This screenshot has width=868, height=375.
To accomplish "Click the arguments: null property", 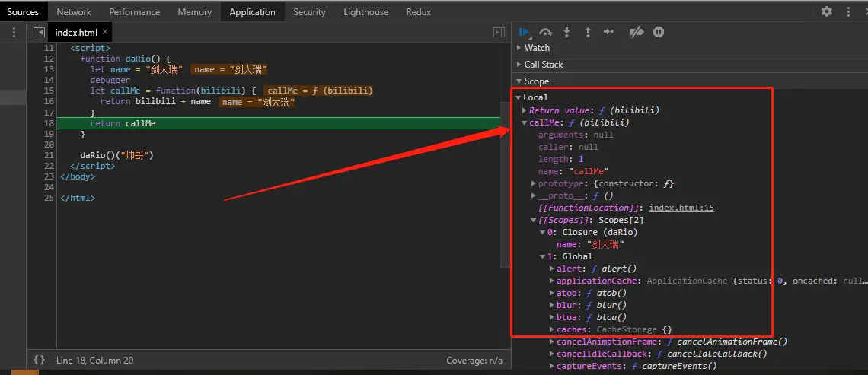I will 576,135.
